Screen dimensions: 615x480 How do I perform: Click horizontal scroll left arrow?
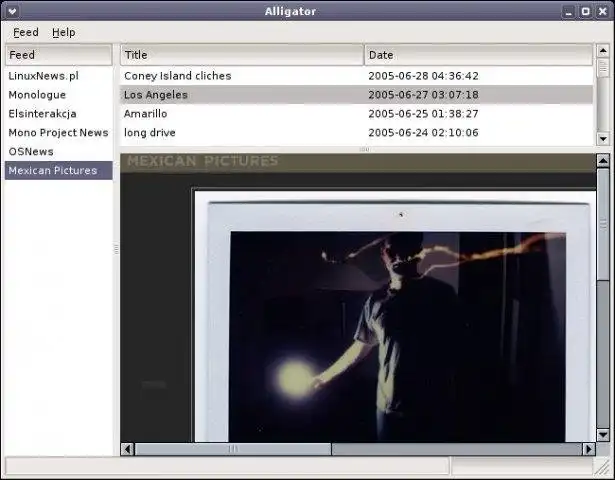pos(127,449)
